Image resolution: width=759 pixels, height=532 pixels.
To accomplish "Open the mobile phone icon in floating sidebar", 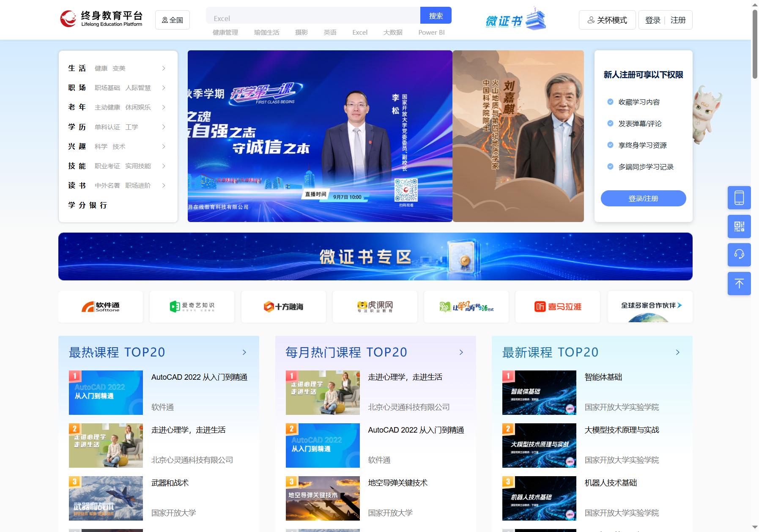I will tap(739, 197).
